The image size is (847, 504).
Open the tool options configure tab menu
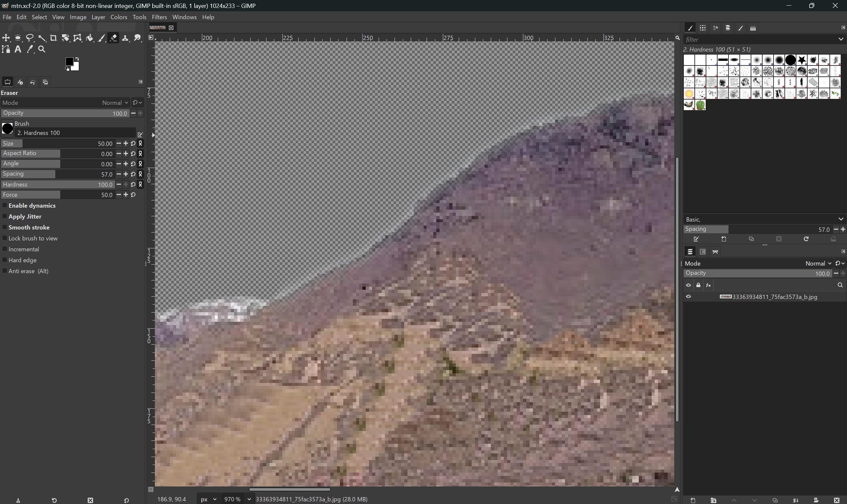tap(141, 82)
